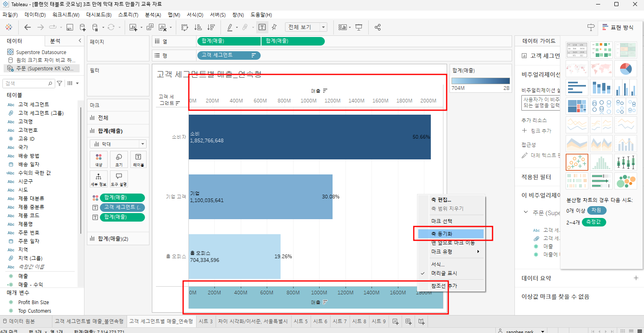
Task: Click the new worksheet toolbar icon
Action: click(133, 27)
